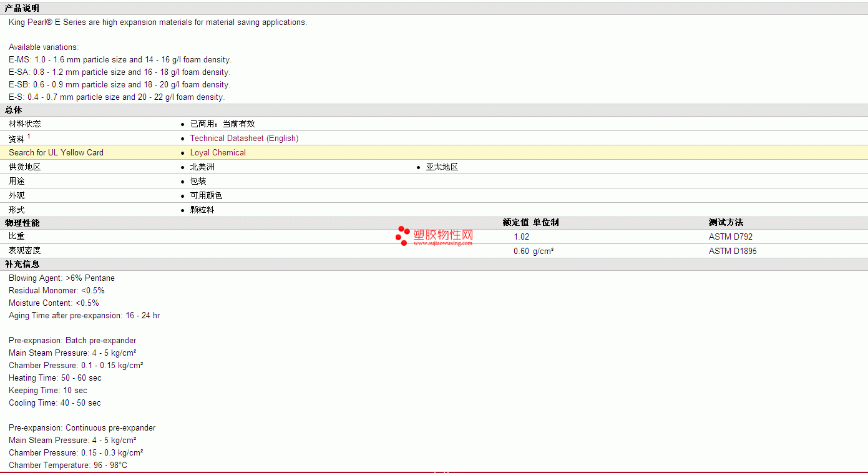Click the 产品说明 section header
The width and height of the screenshot is (868, 473).
(x=22, y=8)
